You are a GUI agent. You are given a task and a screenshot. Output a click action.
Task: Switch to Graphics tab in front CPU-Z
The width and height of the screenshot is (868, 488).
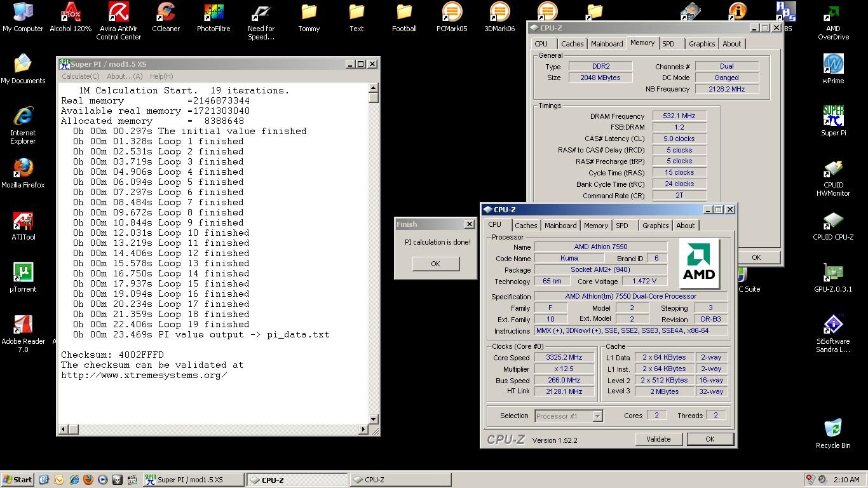(655, 226)
